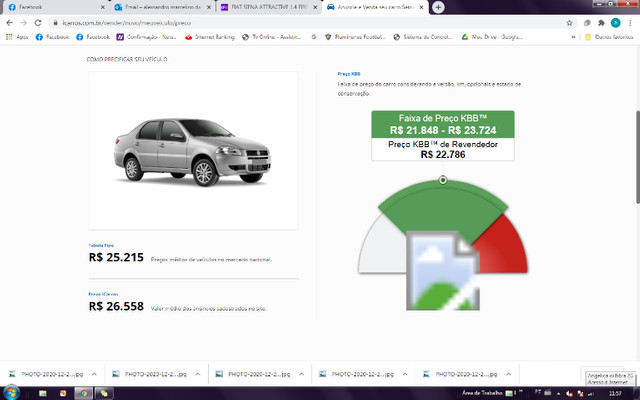Switch to the Facebook tab

click(55, 7)
